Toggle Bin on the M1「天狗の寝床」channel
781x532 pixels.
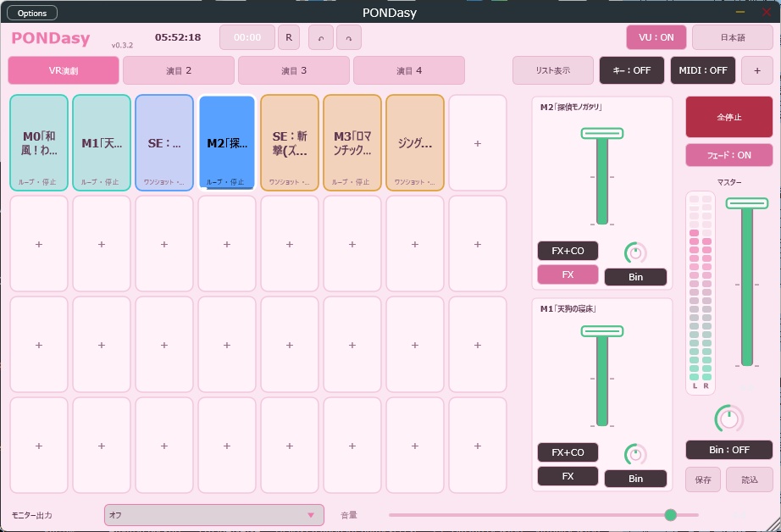click(635, 479)
